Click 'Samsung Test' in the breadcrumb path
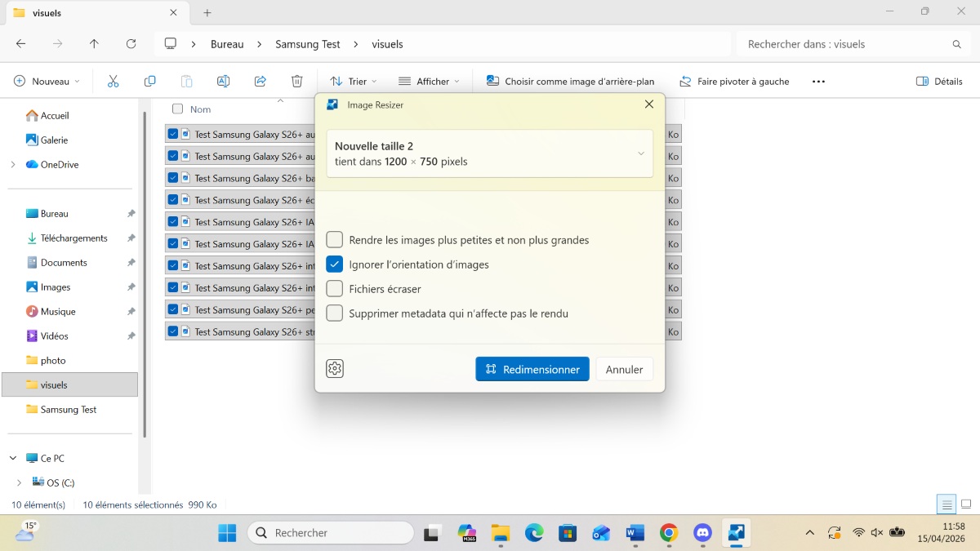This screenshot has width=980, height=551. pyautogui.click(x=307, y=44)
